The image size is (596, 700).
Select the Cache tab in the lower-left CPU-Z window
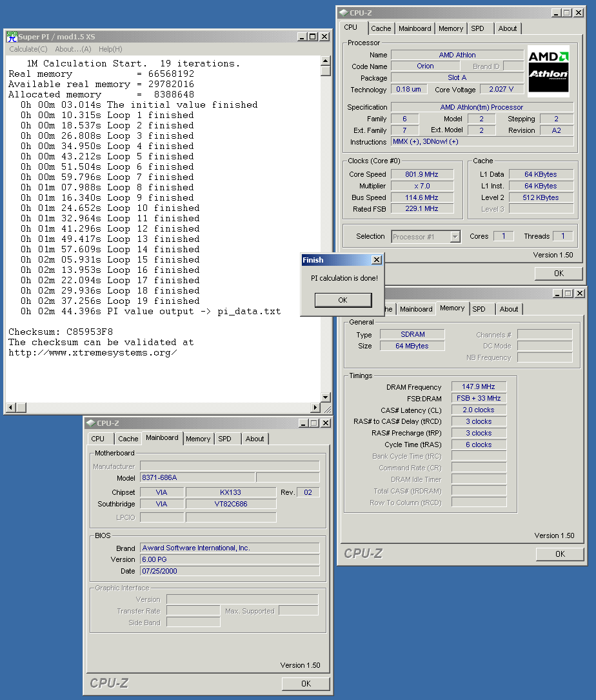point(128,439)
